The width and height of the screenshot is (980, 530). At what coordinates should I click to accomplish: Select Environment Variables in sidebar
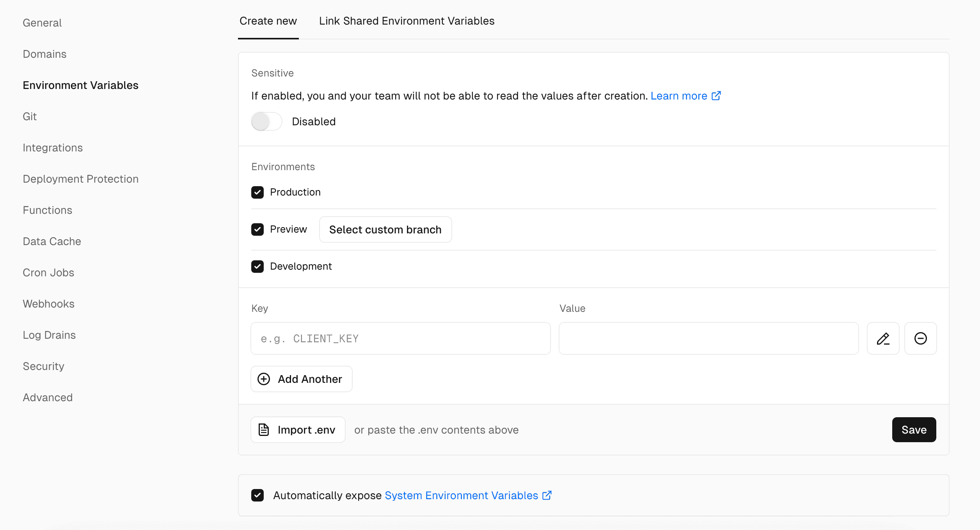pyautogui.click(x=80, y=85)
